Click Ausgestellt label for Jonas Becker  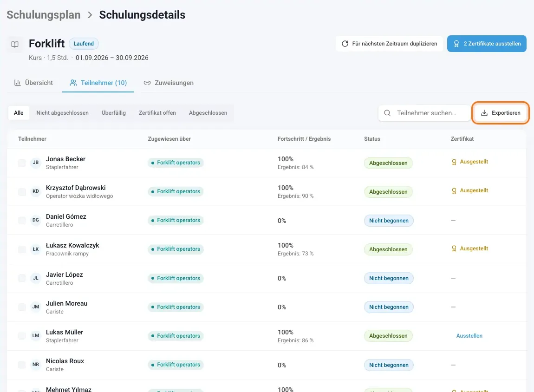[x=474, y=162]
